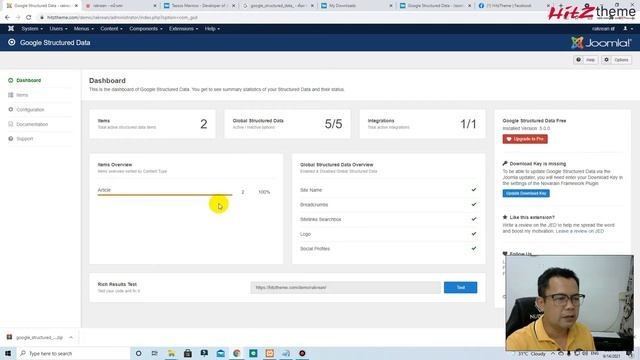Viewport: 640px width, 360px height.
Task: Open Items in the sidebar
Action: 22,95
